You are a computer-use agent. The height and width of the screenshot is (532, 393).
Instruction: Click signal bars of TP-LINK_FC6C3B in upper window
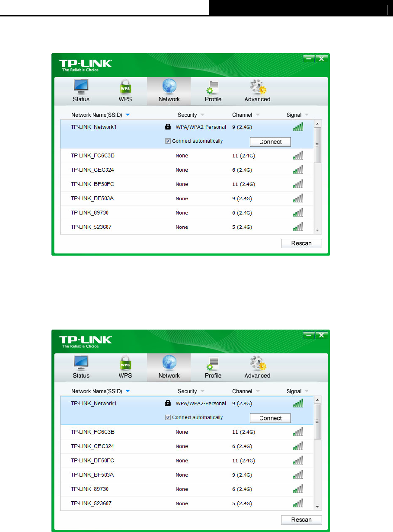coord(298,155)
